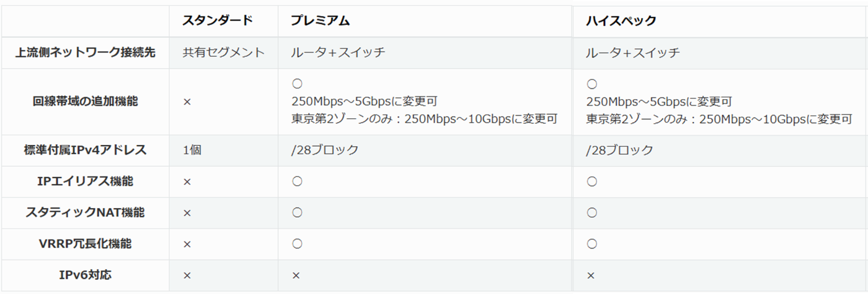Click the スタティックNAT機能 row label
This screenshot has height=294, width=868.
tap(85, 212)
